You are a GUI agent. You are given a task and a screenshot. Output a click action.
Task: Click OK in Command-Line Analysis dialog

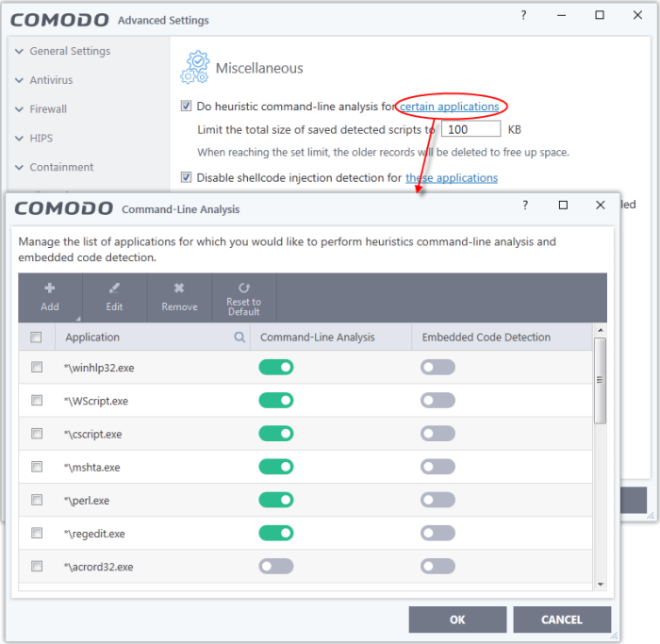tap(457, 619)
